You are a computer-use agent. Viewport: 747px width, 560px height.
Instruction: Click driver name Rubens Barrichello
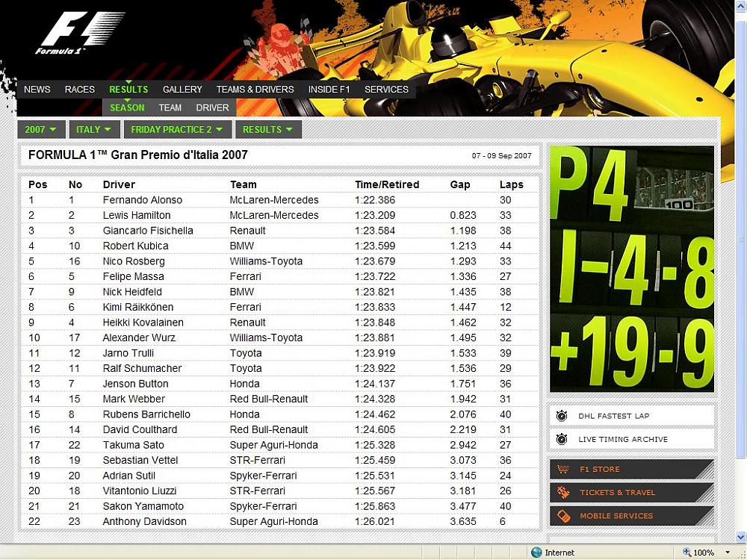click(x=146, y=414)
